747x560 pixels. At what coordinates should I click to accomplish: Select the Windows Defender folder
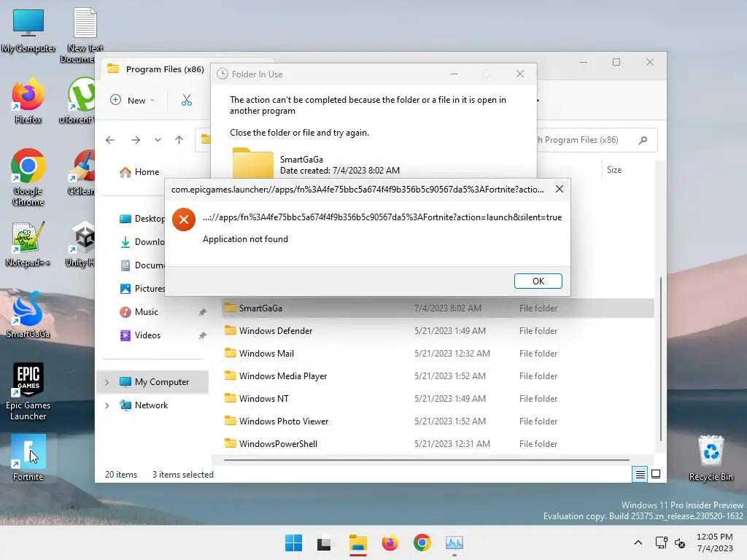[x=438, y=330]
